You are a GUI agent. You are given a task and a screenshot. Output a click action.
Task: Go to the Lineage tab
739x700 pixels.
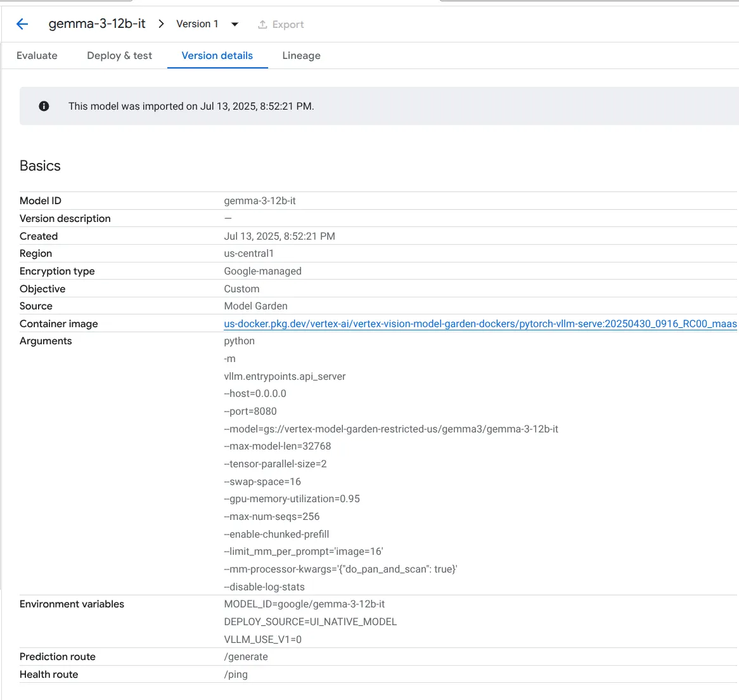[x=301, y=56]
